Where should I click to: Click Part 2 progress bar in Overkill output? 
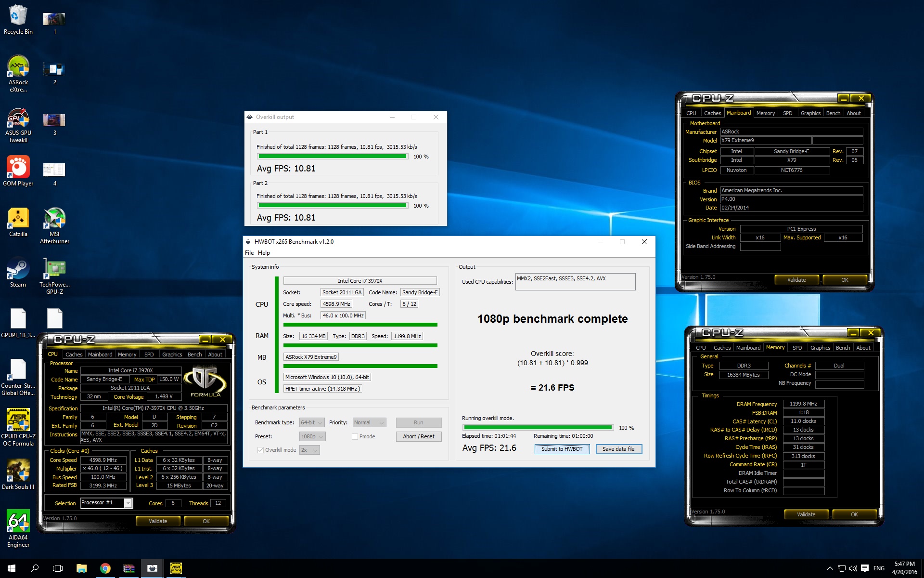click(333, 206)
